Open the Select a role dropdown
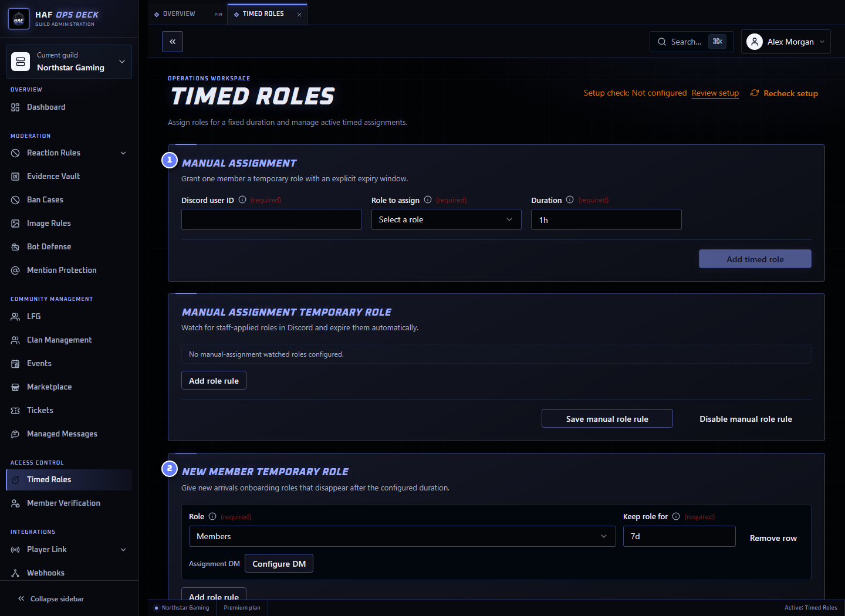Viewport: 845px width, 616px height. tap(447, 219)
